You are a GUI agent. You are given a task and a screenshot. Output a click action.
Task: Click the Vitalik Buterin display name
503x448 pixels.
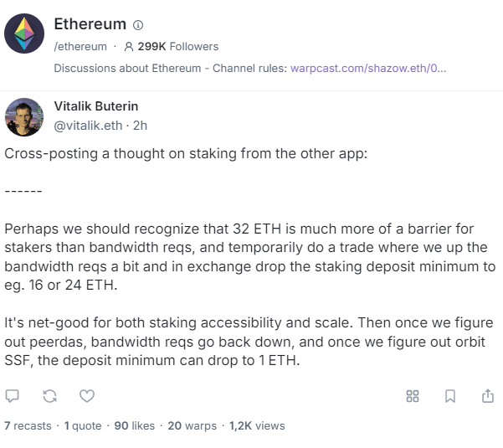pos(95,106)
